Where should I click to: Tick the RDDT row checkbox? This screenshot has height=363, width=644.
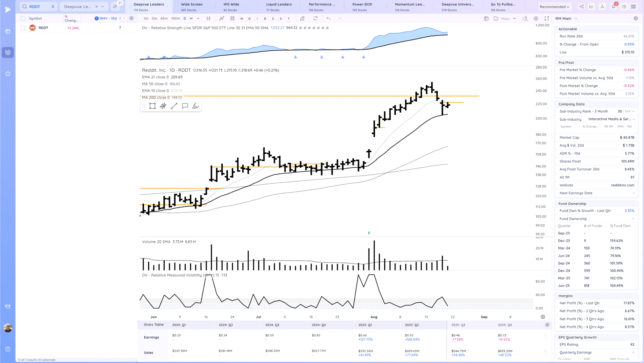pyautogui.click(x=23, y=28)
